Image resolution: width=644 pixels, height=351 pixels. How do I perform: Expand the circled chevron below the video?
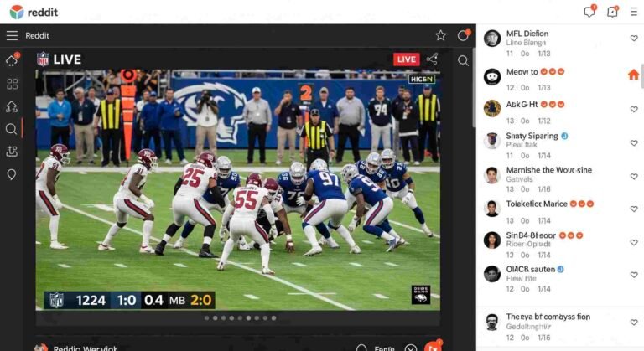410,348
